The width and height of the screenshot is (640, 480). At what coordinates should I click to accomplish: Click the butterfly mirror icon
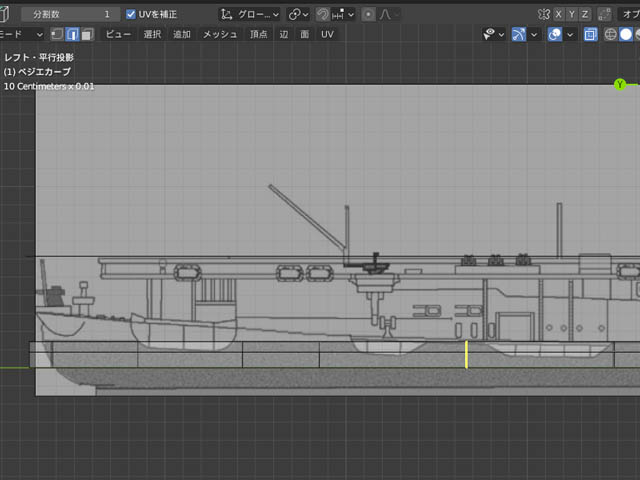(543, 15)
